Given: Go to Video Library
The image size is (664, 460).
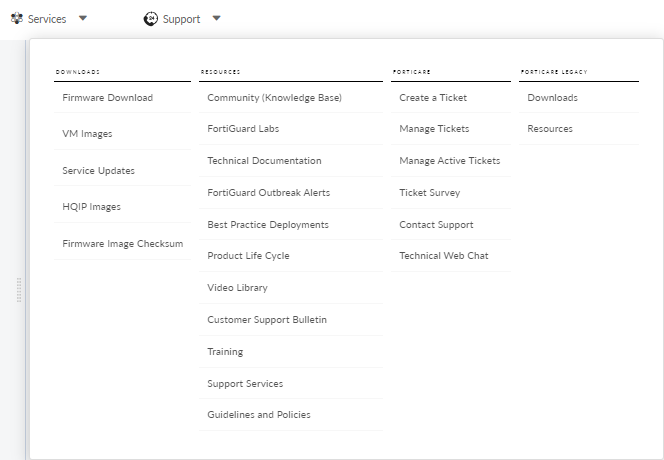Looking at the screenshot, I should point(238,288).
